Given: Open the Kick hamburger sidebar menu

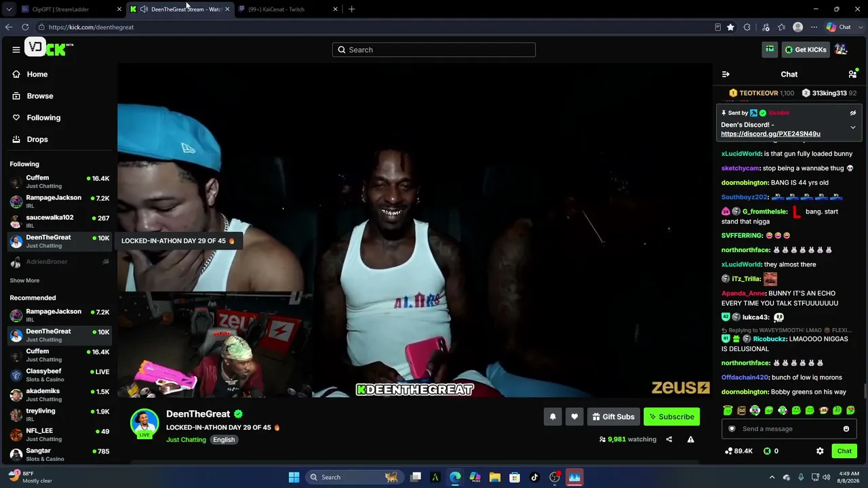Looking at the screenshot, I should (x=16, y=49).
